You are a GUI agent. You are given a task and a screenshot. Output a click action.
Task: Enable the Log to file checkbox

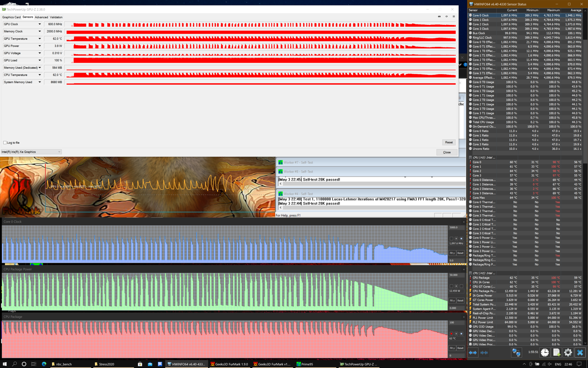(5, 143)
